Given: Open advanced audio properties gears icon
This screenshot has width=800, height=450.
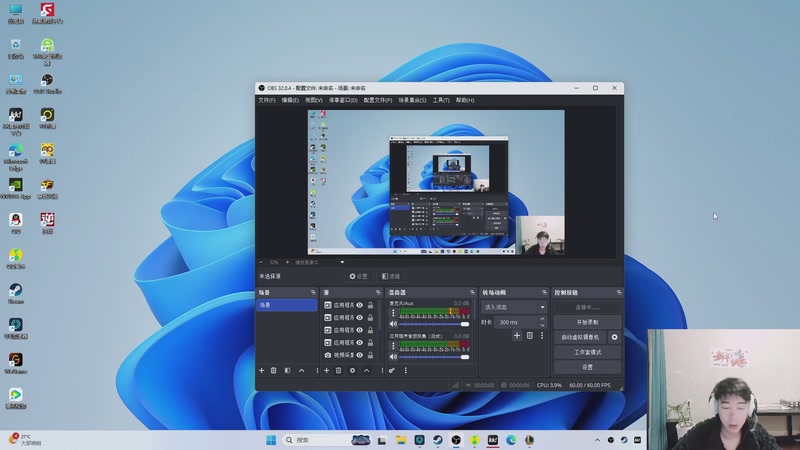Looking at the screenshot, I should pos(392,370).
